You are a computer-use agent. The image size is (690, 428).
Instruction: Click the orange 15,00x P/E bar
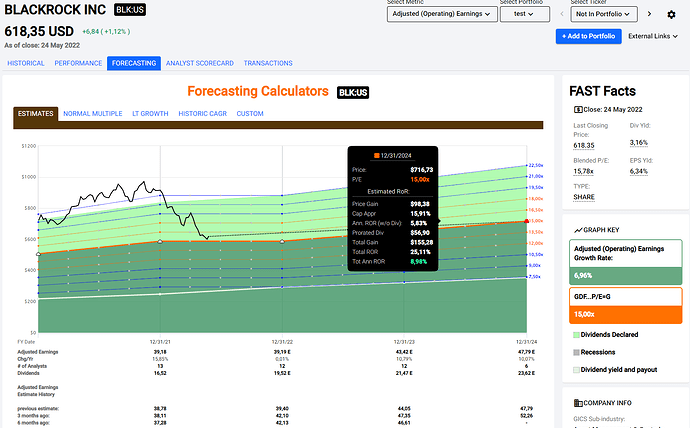(625, 315)
